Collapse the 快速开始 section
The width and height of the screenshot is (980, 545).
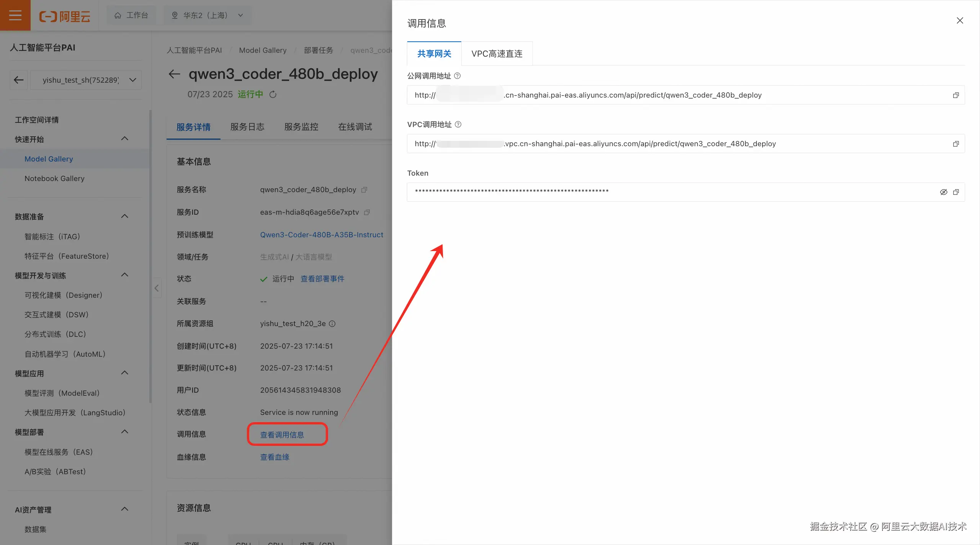click(124, 139)
